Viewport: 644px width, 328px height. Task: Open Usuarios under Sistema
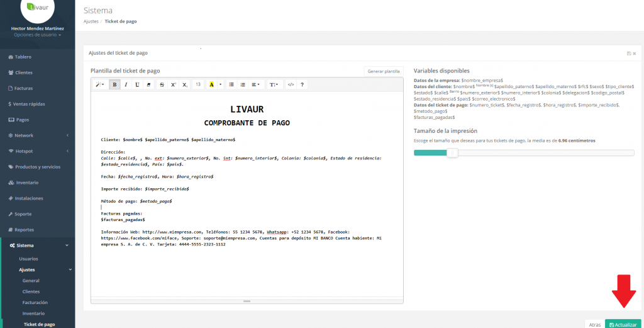tap(29, 259)
